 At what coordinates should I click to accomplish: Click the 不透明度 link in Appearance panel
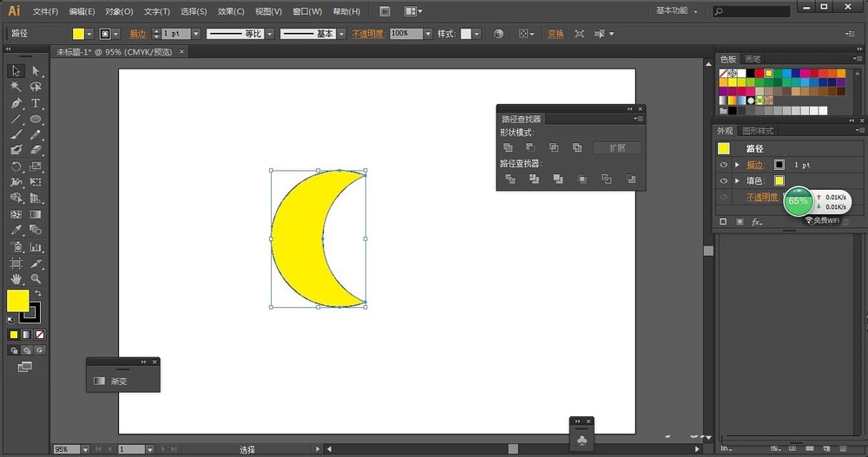[x=762, y=197]
